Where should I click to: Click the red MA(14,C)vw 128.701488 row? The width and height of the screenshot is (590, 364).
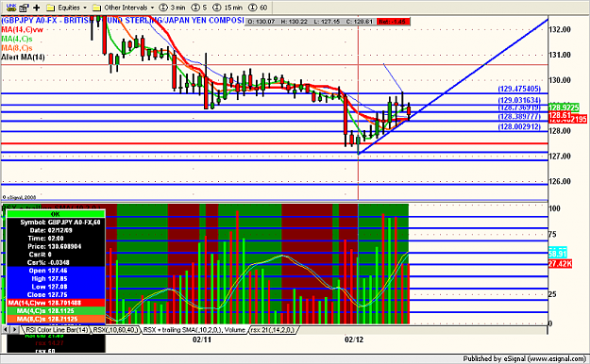coord(56,303)
